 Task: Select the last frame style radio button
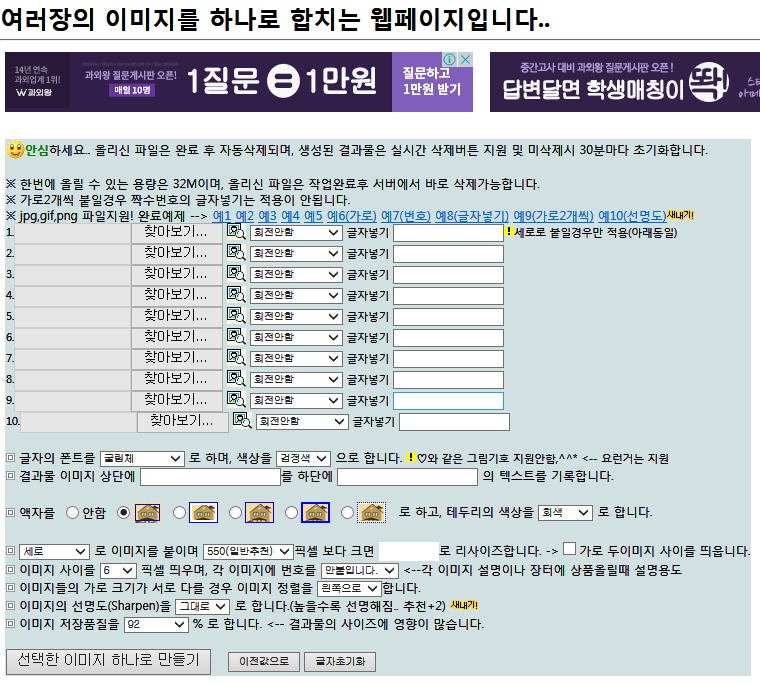click(x=347, y=513)
